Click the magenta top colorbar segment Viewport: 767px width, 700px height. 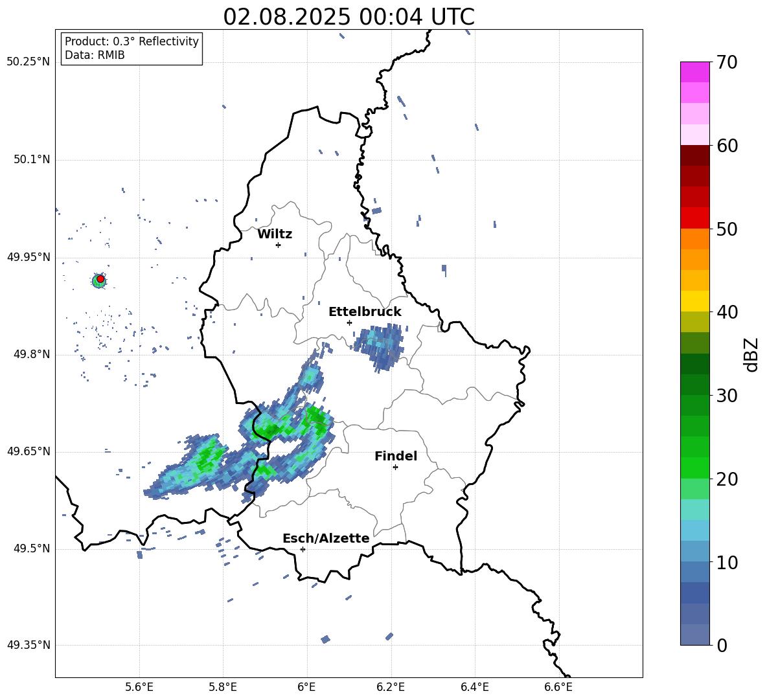pyautogui.click(x=695, y=72)
